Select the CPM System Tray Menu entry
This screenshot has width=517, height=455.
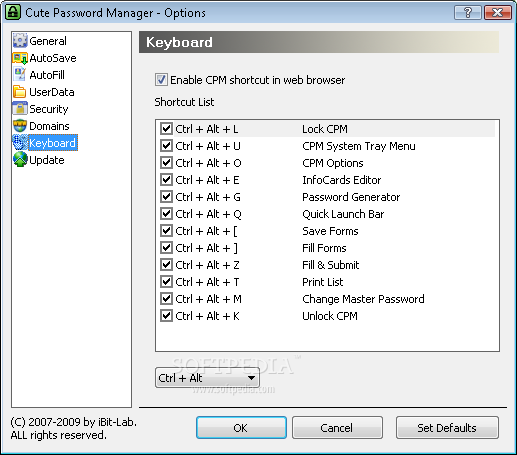(x=359, y=146)
